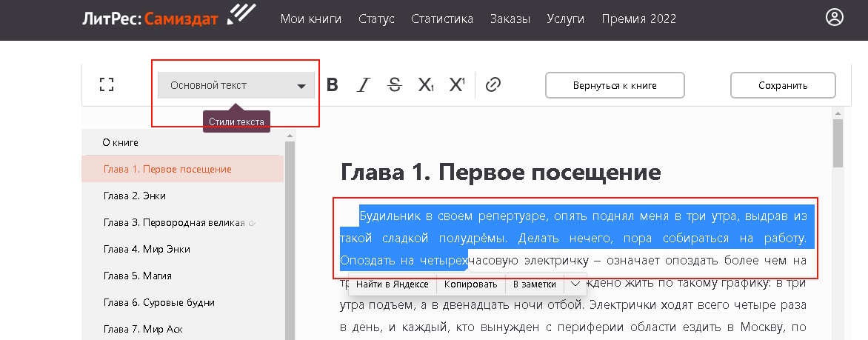
Task: Select Глава 5. Магия chapter
Action: click(183, 276)
